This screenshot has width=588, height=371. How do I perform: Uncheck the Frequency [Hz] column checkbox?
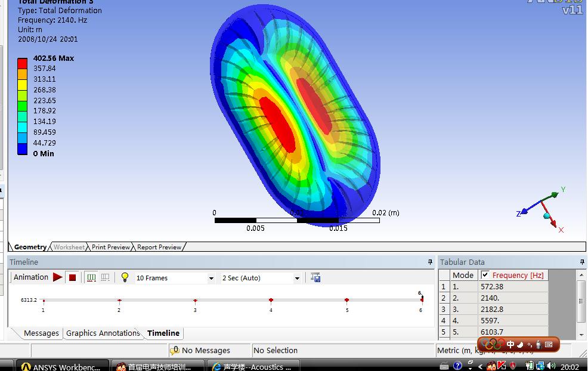click(x=485, y=275)
